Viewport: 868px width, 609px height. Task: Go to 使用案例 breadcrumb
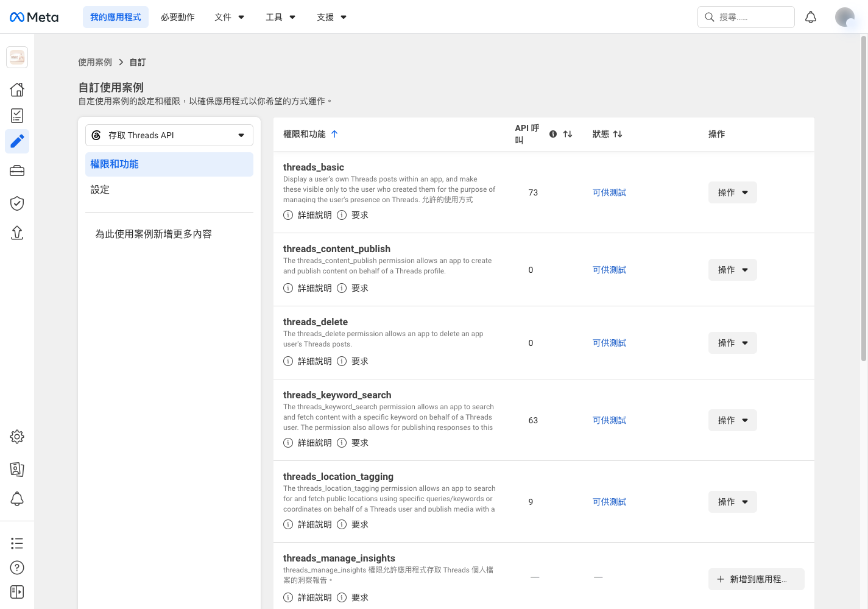click(x=95, y=62)
